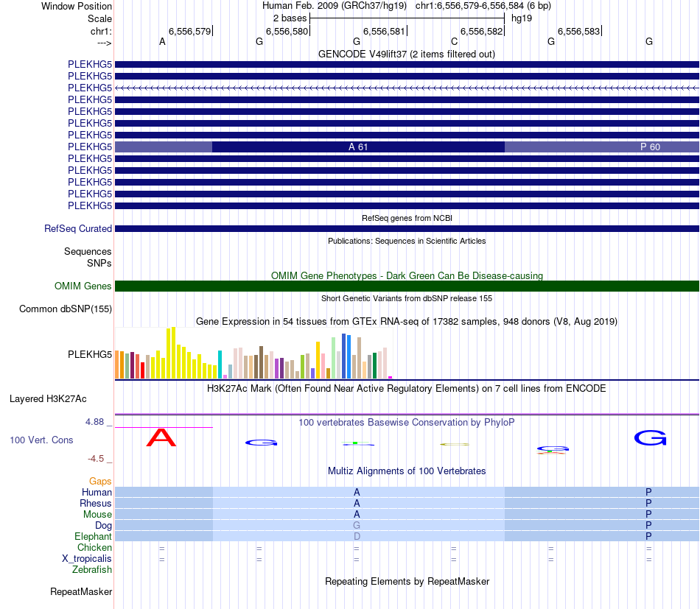Open RefSeq genes from NCBI title
The width and height of the screenshot is (700, 609).
pos(407,218)
